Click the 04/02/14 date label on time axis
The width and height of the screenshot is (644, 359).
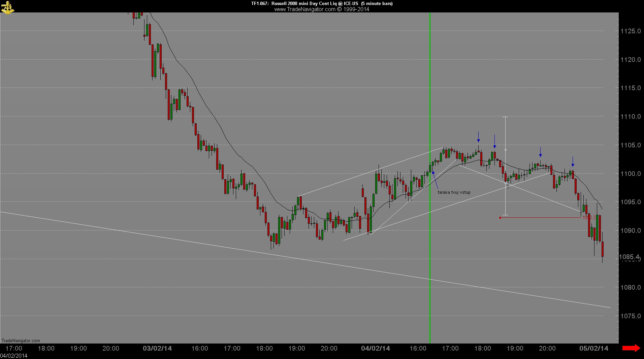pos(376,348)
